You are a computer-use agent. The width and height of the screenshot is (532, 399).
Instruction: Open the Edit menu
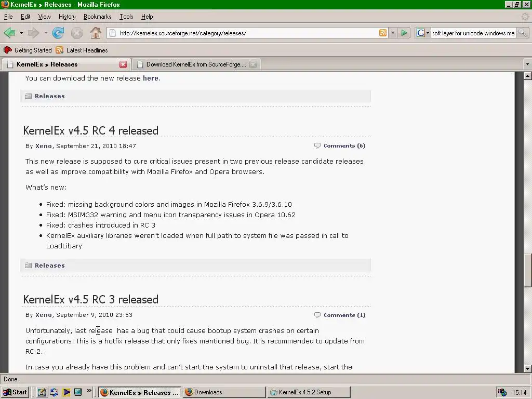[25, 17]
